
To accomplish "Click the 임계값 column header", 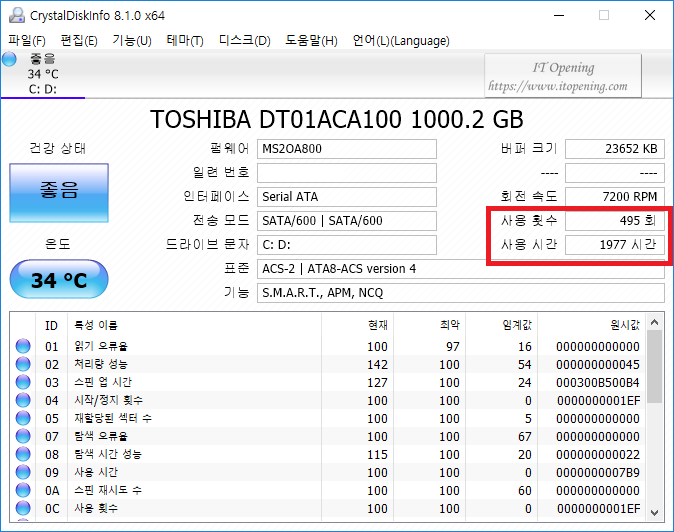I will pos(501,325).
